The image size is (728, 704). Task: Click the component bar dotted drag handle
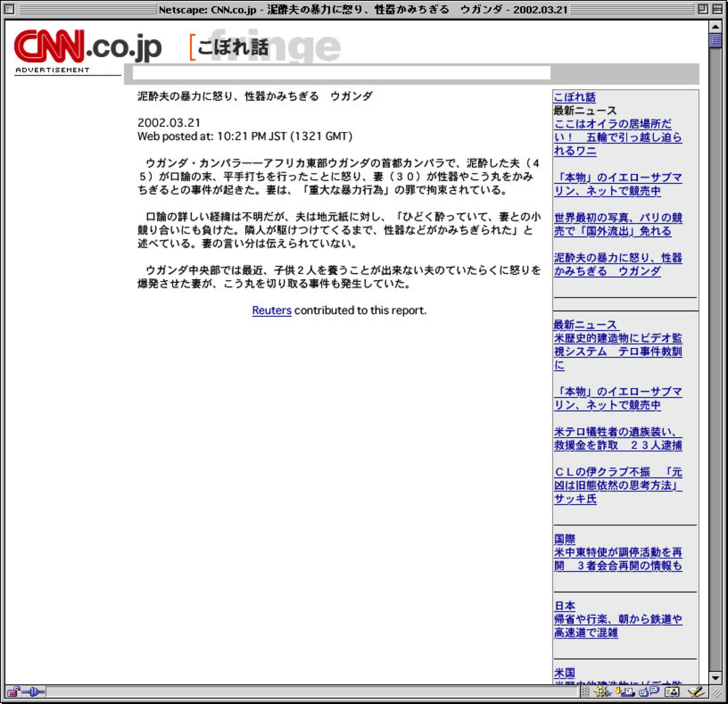585,692
